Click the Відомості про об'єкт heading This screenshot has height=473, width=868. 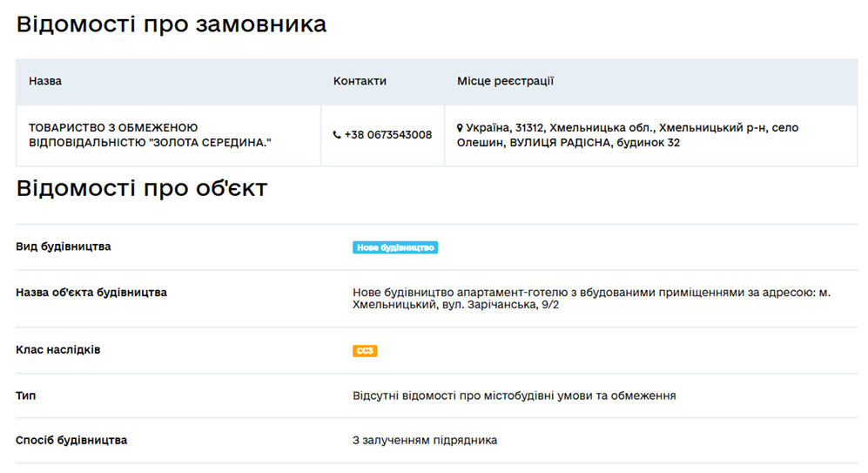pyautogui.click(x=142, y=188)
